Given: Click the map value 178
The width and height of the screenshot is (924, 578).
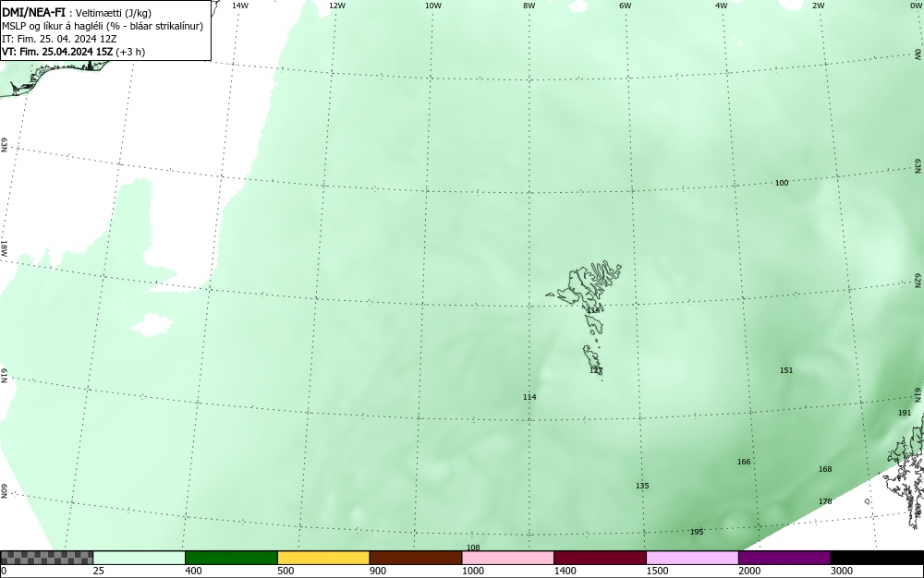Looking at the screenshot, I should tap(825, 501).
